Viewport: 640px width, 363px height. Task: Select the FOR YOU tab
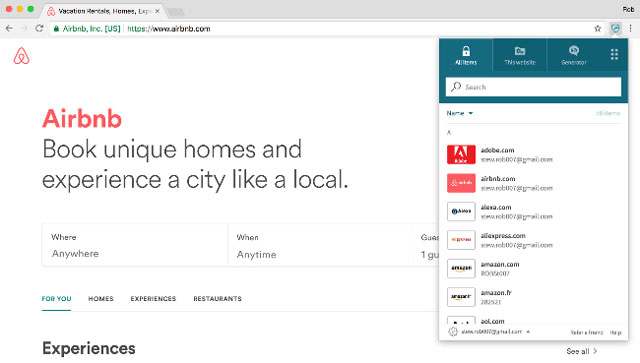56,299
